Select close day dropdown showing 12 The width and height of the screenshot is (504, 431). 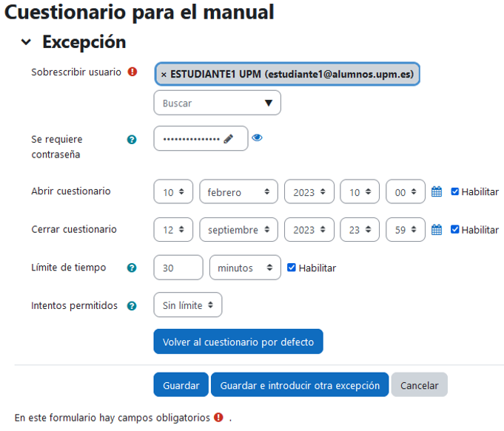tap(173, 230)
